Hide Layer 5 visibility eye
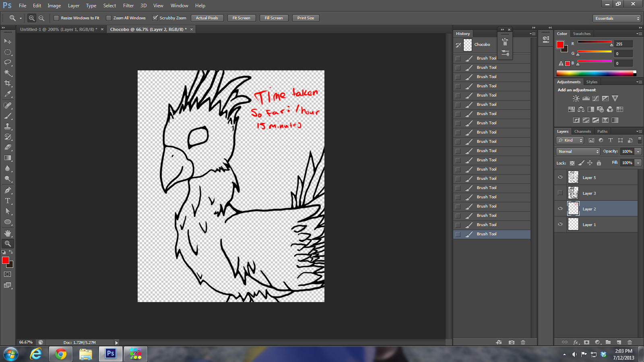 coord(560,177)
